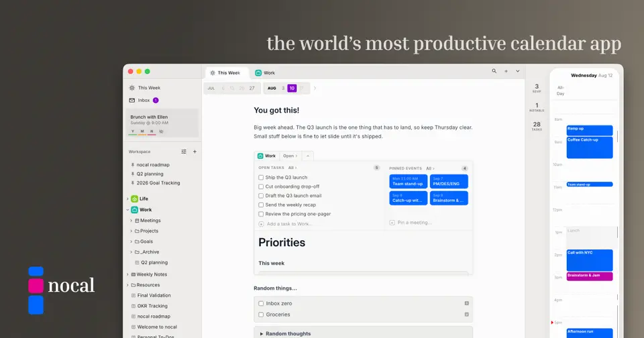RSVP Maybe (M) to Brunch with Ellen
Image resolution: width=644 pixels, height=338 pixels.
click(142, 132)
